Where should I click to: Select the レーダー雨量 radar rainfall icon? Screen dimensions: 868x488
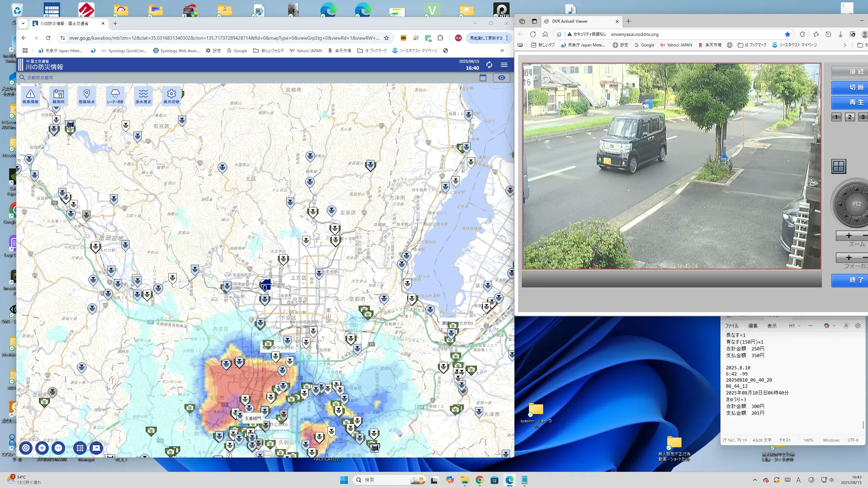click(x=115, y=96)
